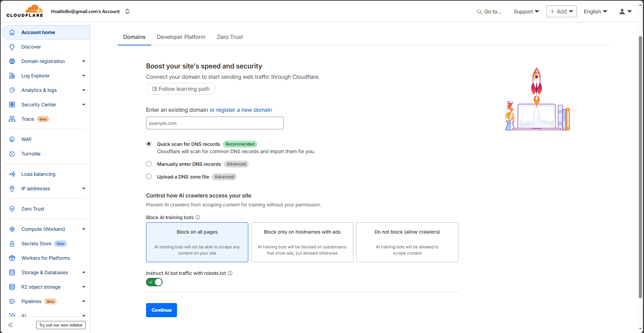
Task: Open Account home in sidebar
Action: pos(46,32)
